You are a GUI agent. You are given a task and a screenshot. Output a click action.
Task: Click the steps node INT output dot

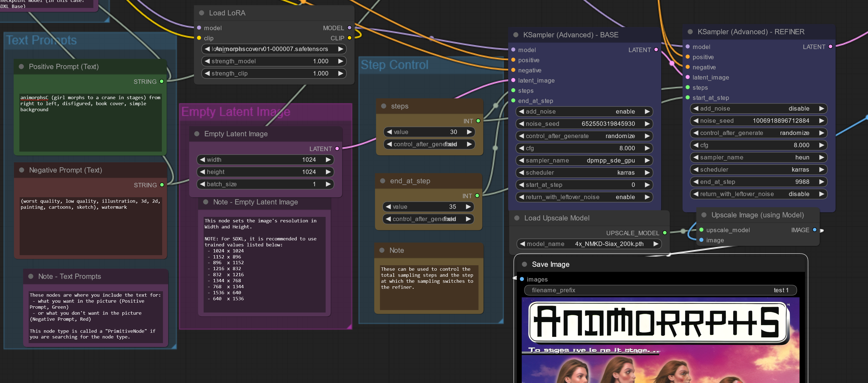coord(478,121)
